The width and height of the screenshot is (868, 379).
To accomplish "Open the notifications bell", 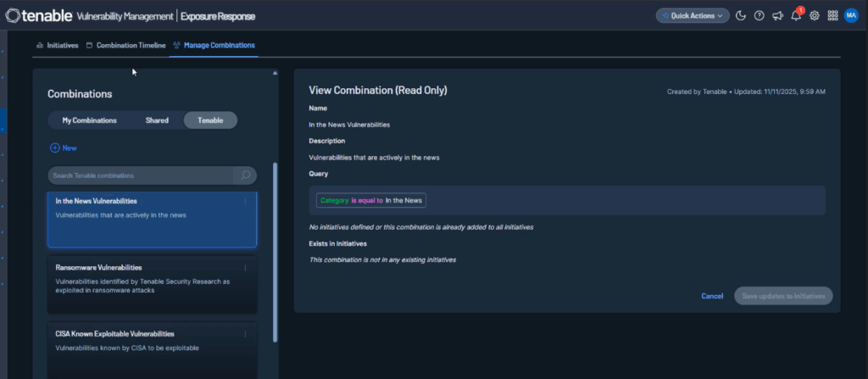I will [x=796, y=16].
